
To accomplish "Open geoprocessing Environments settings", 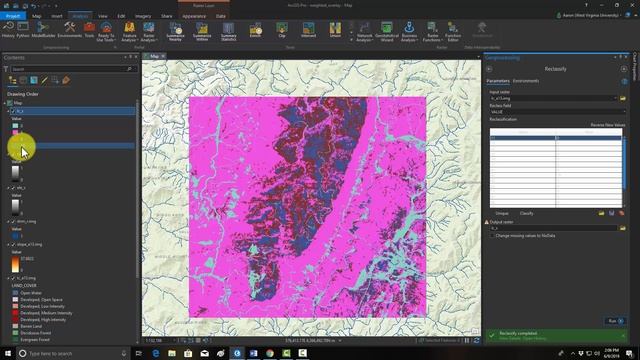I will tap(69, 30).
